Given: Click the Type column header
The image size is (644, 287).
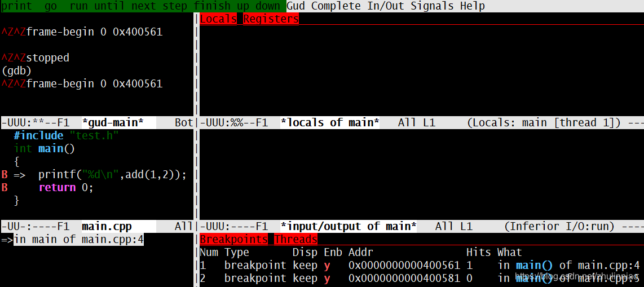Looking at the screenshot, I should (237, 252).
